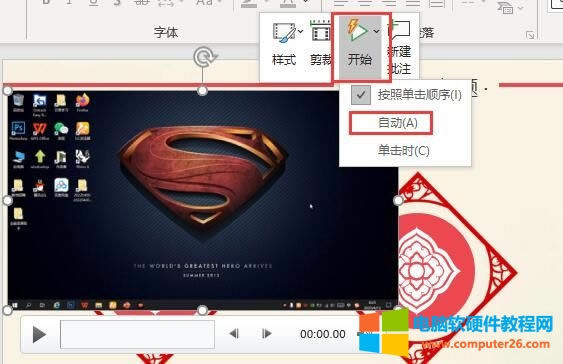Select the Superman video frame

[203, 200]
